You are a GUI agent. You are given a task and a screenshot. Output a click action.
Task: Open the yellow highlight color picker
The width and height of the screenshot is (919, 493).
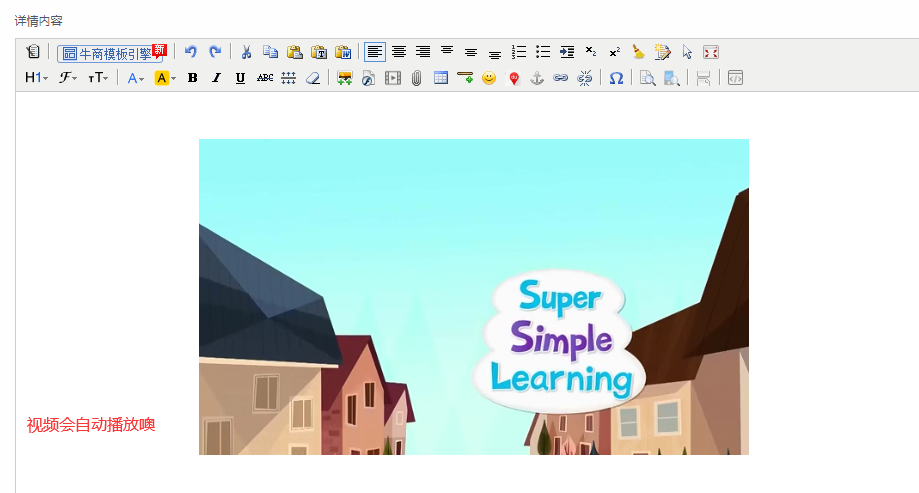tap(165, 78)
